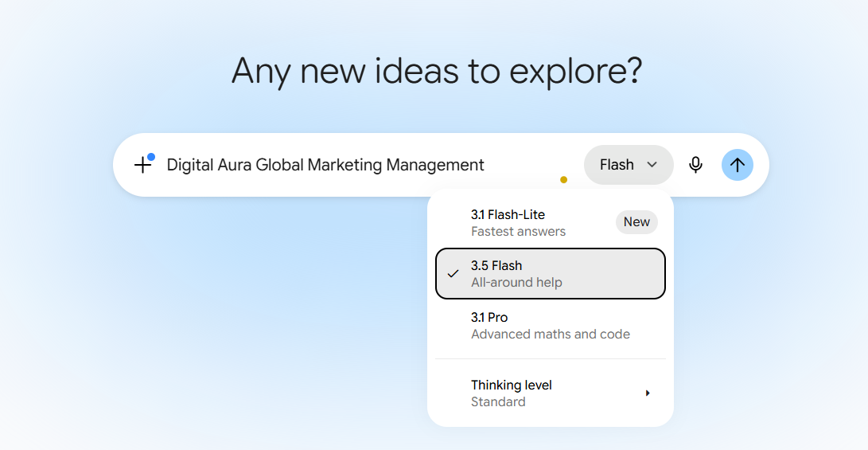Click the blue notification dot on plus icon
Viewport: 868px width, 450px height.
[151, 157]
